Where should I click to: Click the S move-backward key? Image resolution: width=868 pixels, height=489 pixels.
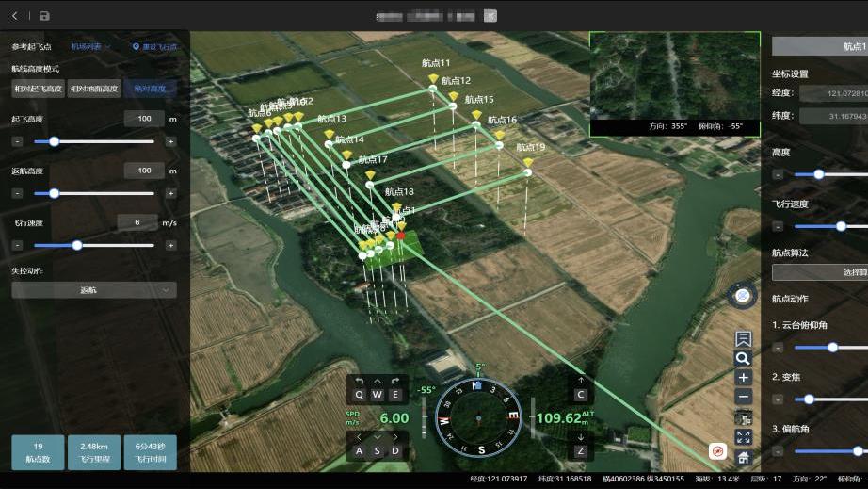click(x=377, y=450)
